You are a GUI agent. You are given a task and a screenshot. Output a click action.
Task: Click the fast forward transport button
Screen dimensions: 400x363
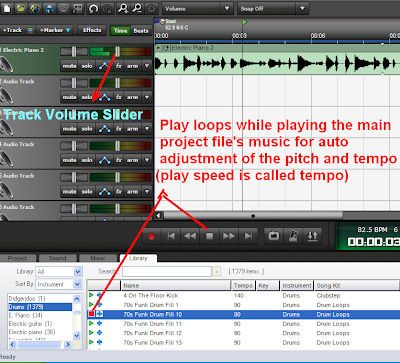pos(229,236)
